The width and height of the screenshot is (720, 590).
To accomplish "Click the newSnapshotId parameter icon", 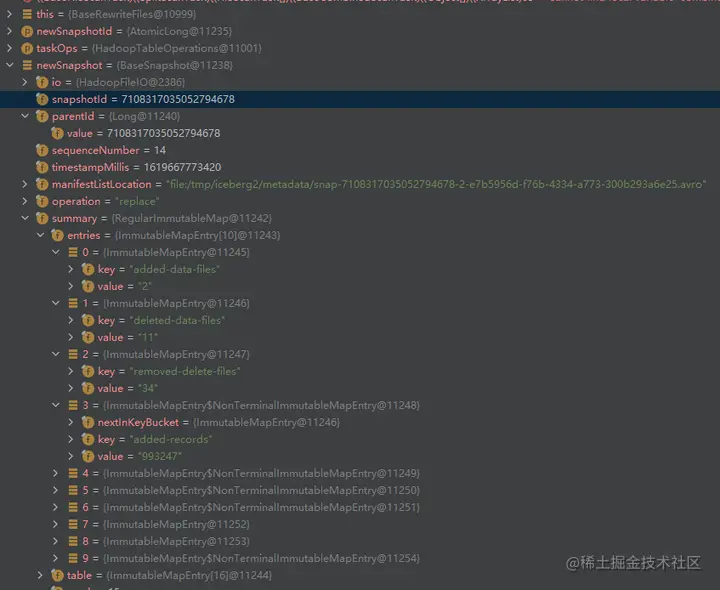I will pyautogui.click(x=27, y=31).
